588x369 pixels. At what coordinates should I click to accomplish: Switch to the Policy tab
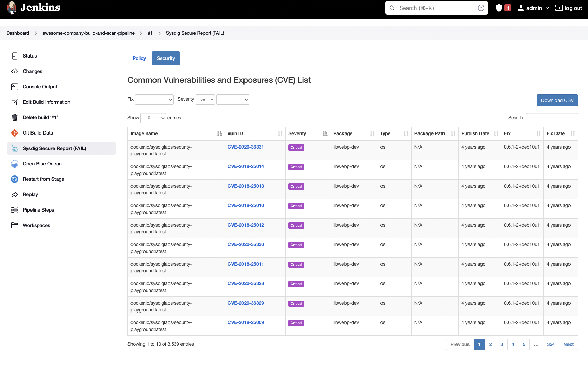click(139, 58)
